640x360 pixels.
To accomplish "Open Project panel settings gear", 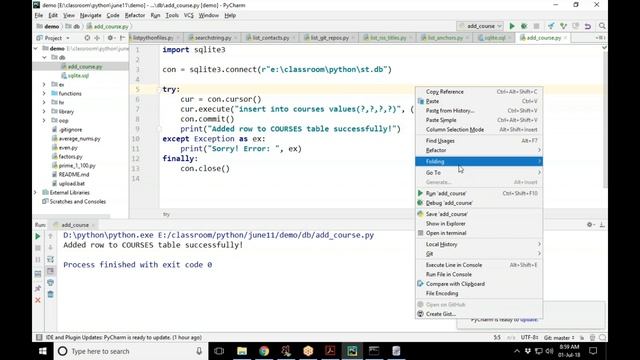I will click(x=110, y=38).
